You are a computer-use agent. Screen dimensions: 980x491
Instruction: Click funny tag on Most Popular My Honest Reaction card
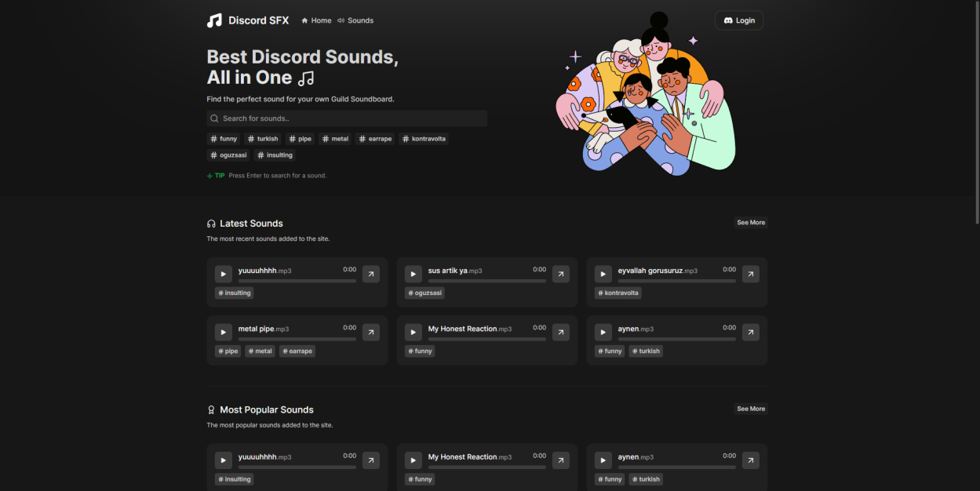[x=420, y=479]
